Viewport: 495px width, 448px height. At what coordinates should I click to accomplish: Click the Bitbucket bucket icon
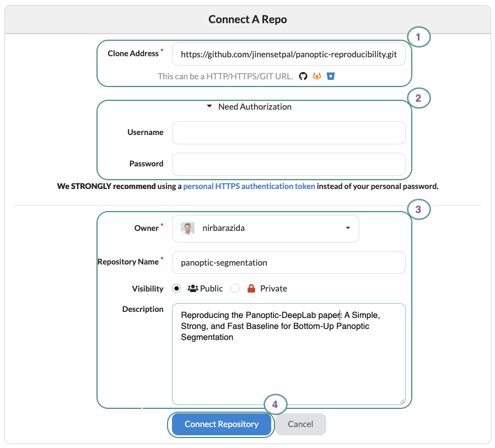point(330,76)
